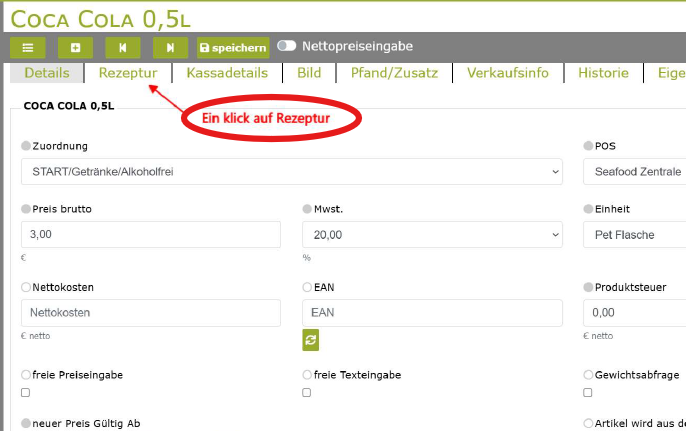Go to previous article with skip-back icon

point(123,48)
